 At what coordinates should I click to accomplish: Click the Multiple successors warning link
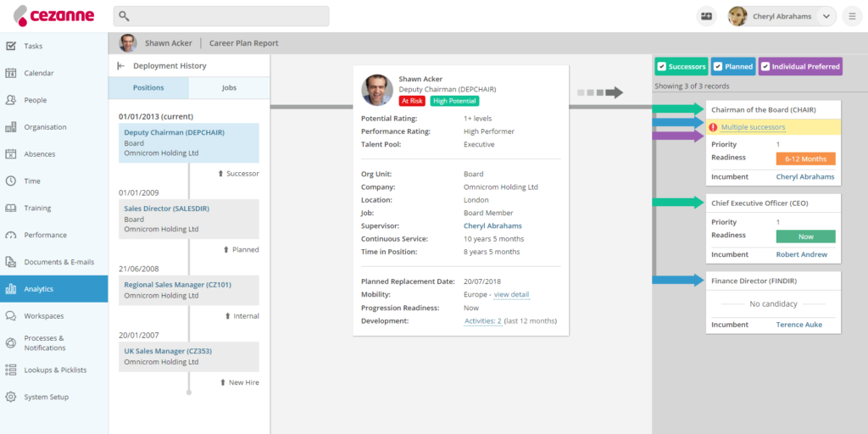click(x=753, y=127)
